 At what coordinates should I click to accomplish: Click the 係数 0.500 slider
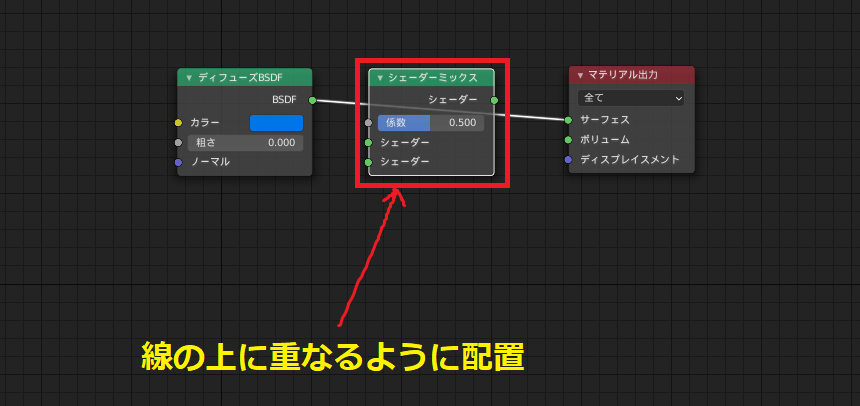pyautogui.click(x=431, y=123)
